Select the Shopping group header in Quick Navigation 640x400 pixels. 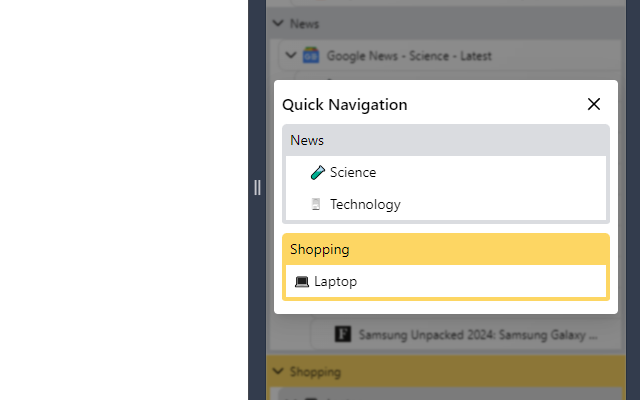[446, 249]
